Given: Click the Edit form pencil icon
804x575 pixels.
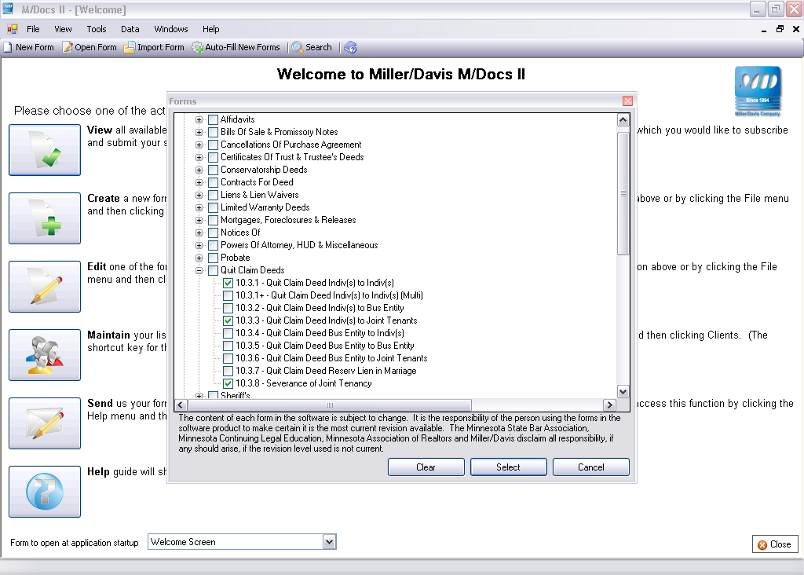Looking at the screenshot, I should pyautogui.click(x=45, y=287).
